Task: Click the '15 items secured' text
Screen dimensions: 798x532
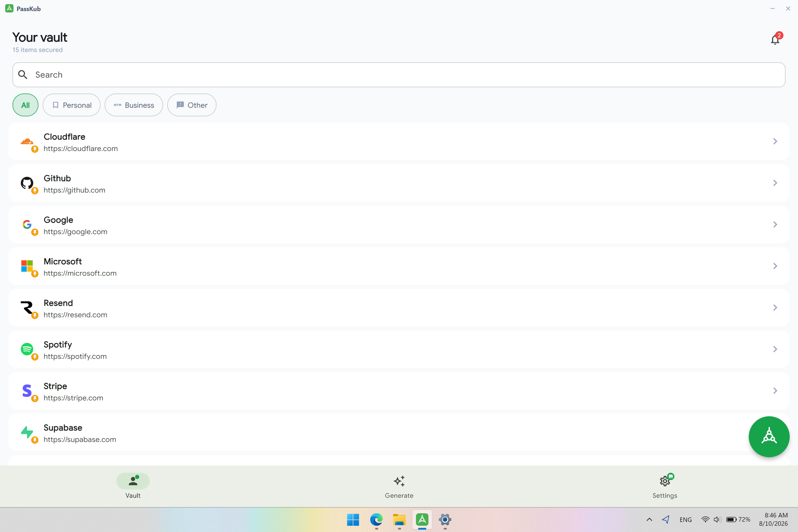Action: pyautogui.click(x=38, y=50)
